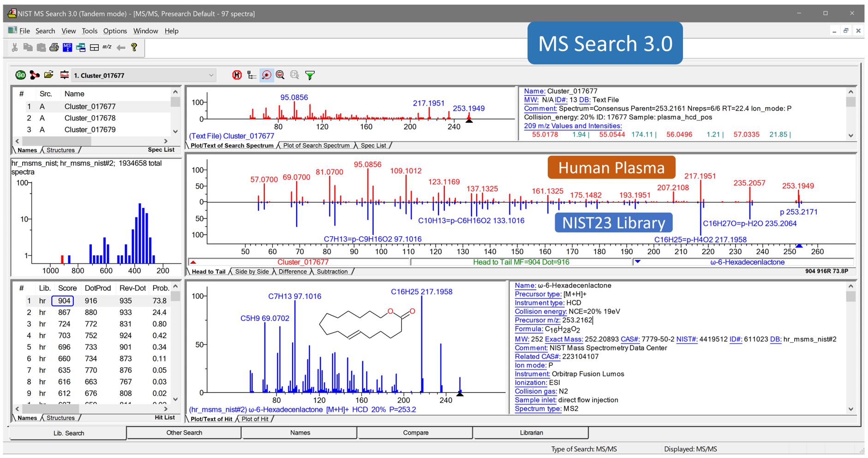Select the spectrum import (ruler) icon
Screen dimensions: 868x458
click(x=64, y=75)
